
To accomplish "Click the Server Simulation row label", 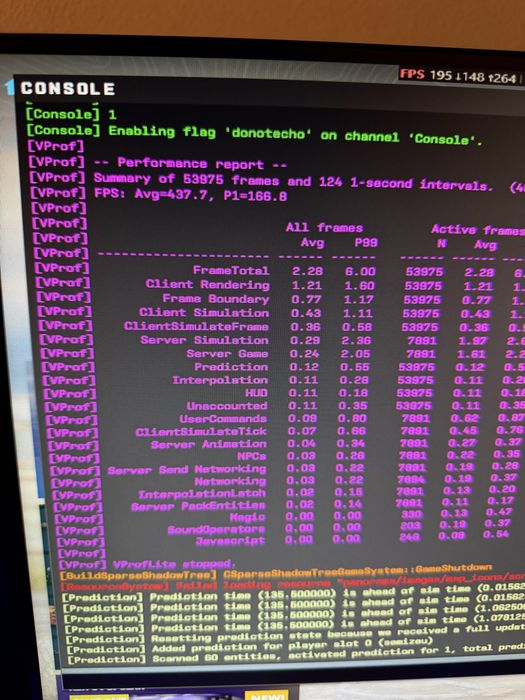I will (x=204, y=340).
